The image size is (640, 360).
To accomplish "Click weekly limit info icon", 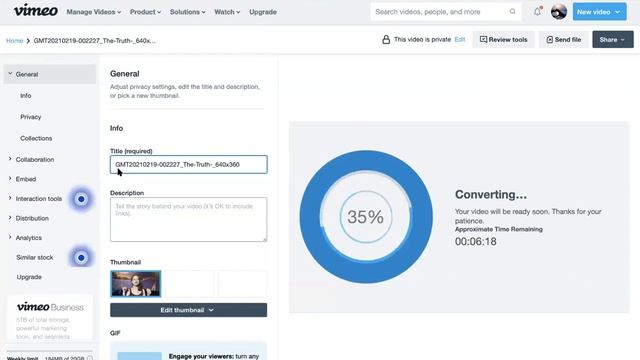I will click(x=90, y=358).
